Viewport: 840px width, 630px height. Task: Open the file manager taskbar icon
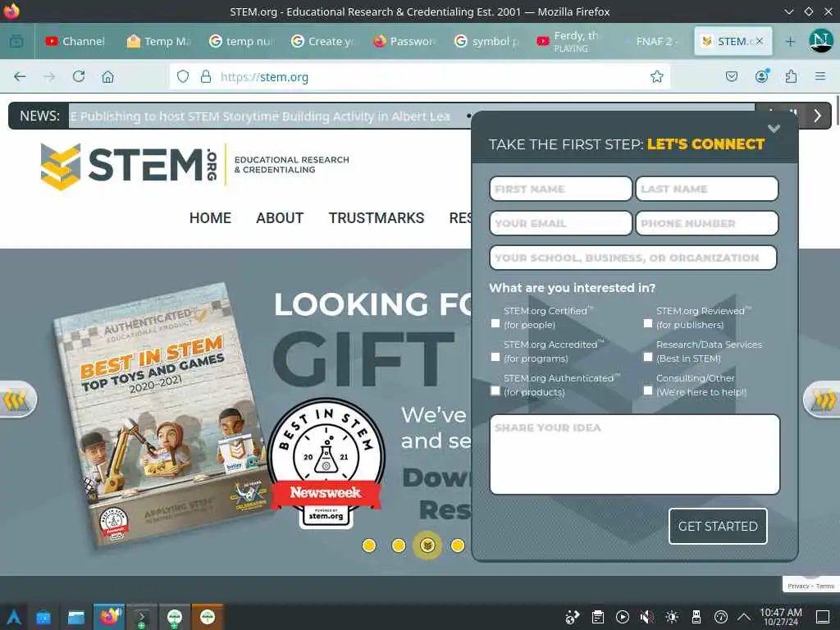pos(76,617)
